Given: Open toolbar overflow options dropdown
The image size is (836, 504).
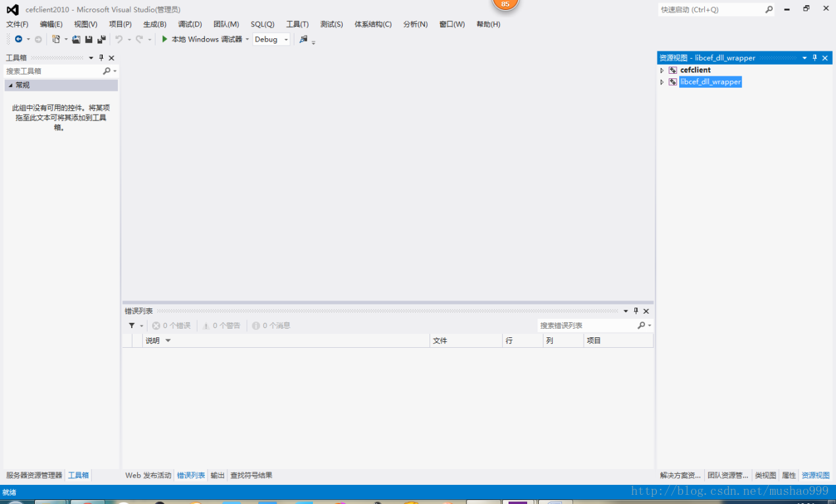Looking at the screenshot, I should coord(314,42).
